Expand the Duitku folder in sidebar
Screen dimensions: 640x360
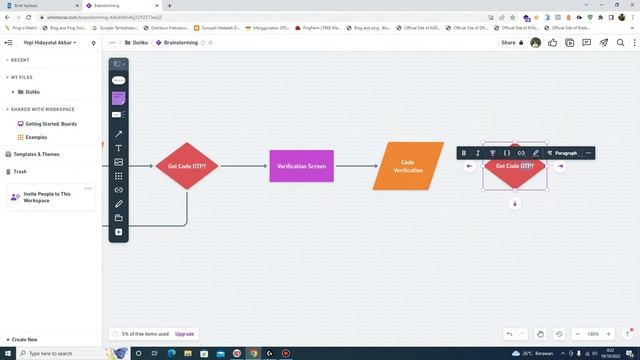pos(13,92)
